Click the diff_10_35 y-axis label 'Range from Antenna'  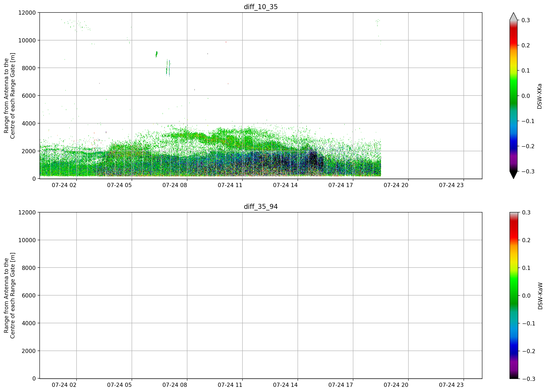[x=9, y=96]
